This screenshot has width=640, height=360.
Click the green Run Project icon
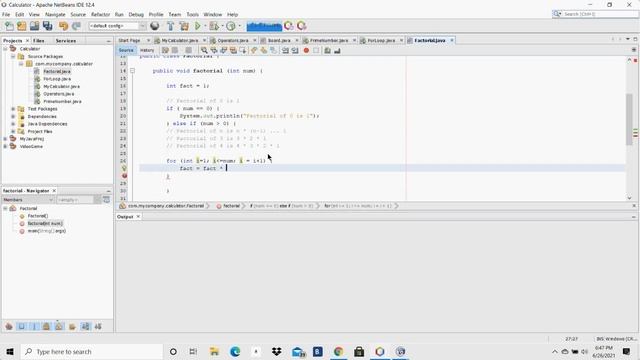[x=198, y=26]
